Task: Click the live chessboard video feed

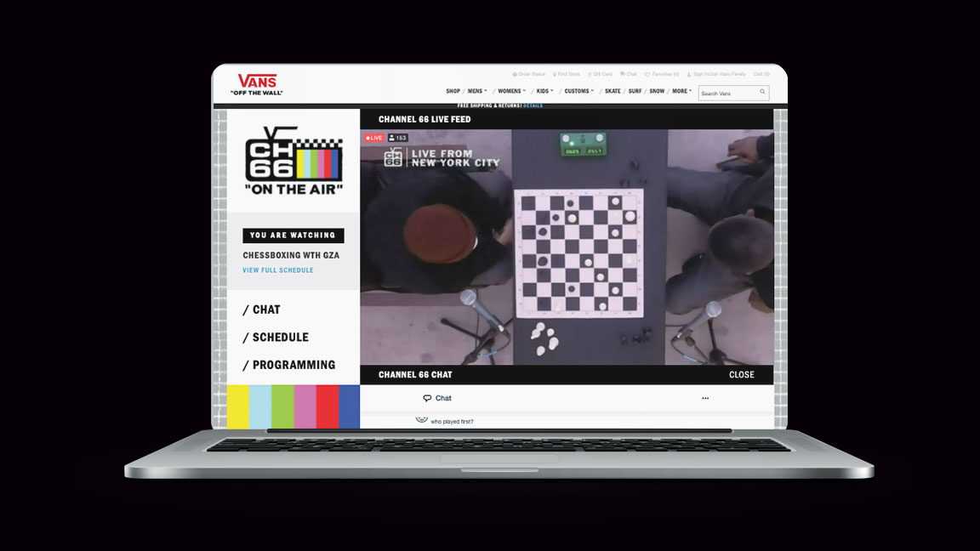Action: click(567, 247)
